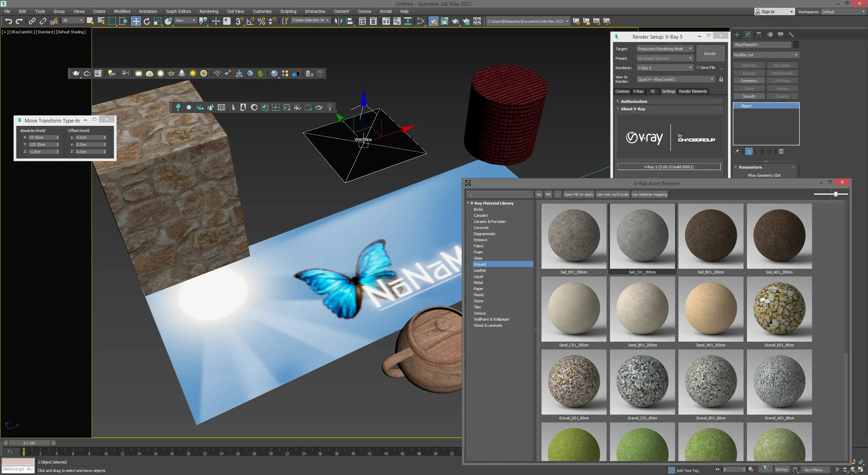Select the Move transform tool
This screenshot has width=868, height=475.
[x=136, y=21]
